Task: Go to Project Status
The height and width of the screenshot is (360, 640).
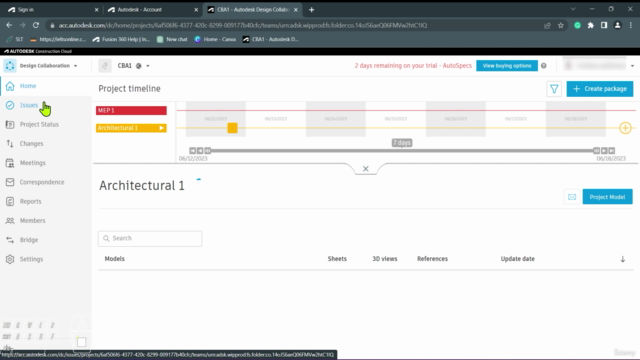Action: tap(39, 124)
